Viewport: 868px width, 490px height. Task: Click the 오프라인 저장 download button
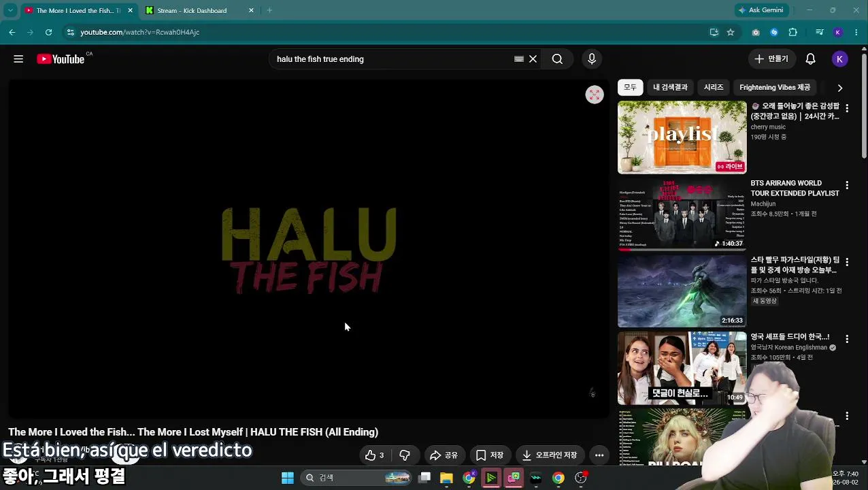point(550,455)
